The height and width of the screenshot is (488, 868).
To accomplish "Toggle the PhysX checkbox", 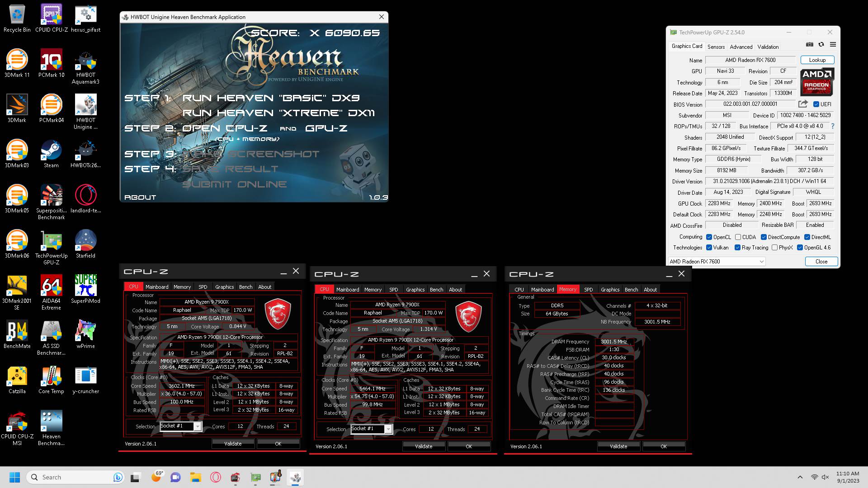I will click(774, 248).
